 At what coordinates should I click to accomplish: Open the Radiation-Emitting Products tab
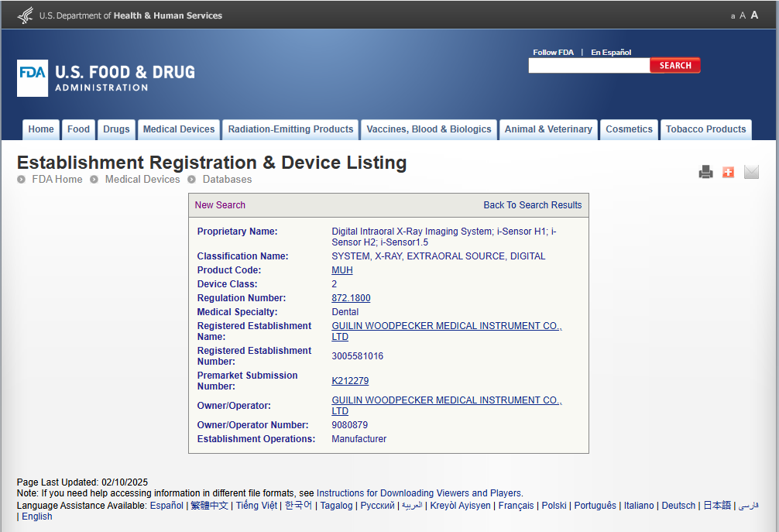[x=290, y=129]
